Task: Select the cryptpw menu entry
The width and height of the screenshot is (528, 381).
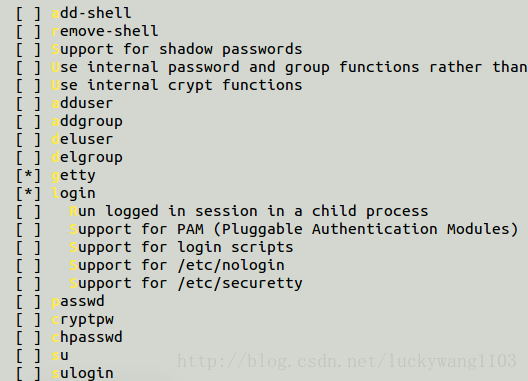Action: [x=82, y=320]
